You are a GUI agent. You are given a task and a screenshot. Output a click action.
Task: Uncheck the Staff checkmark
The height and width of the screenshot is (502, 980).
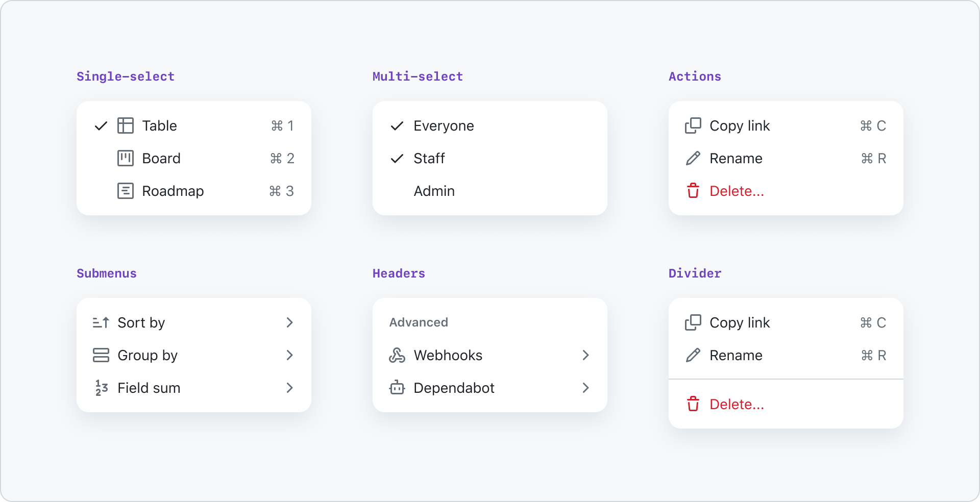[x=397, y=158]
